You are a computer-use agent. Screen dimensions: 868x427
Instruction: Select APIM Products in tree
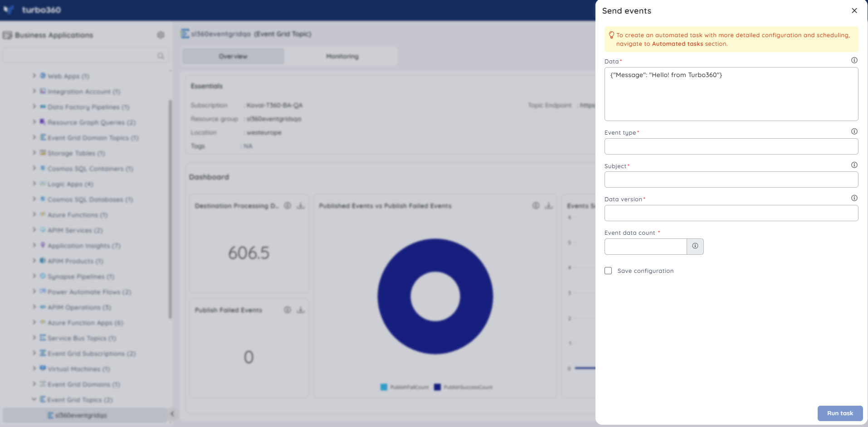point(75,261)
